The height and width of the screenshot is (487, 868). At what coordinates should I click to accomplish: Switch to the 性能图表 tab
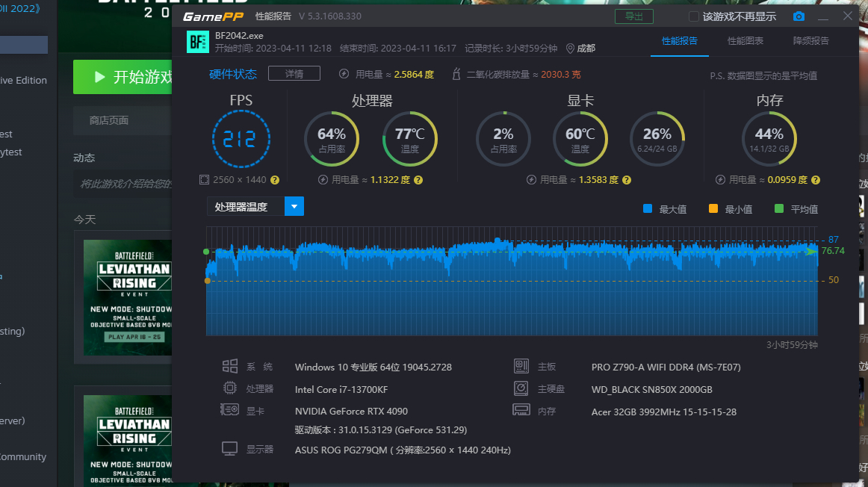[745, 41]
